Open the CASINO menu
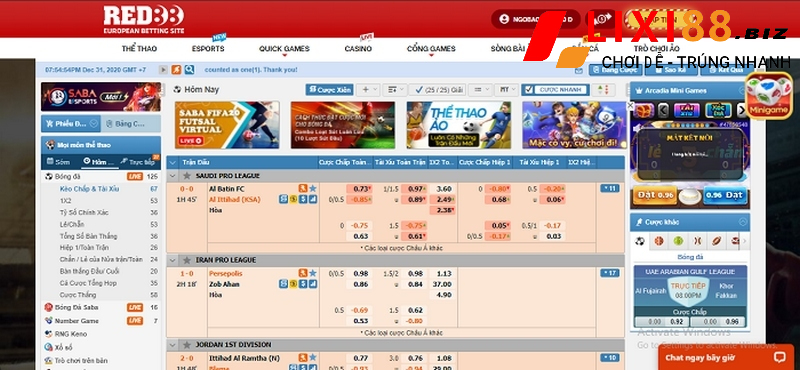800x370 pixels. point(358,49)
